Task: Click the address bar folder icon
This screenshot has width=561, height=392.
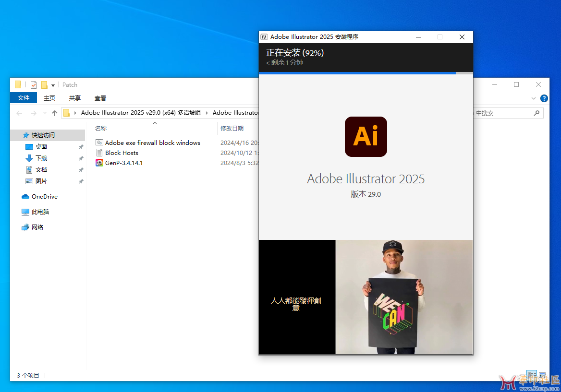Action: tap(67, 113)
